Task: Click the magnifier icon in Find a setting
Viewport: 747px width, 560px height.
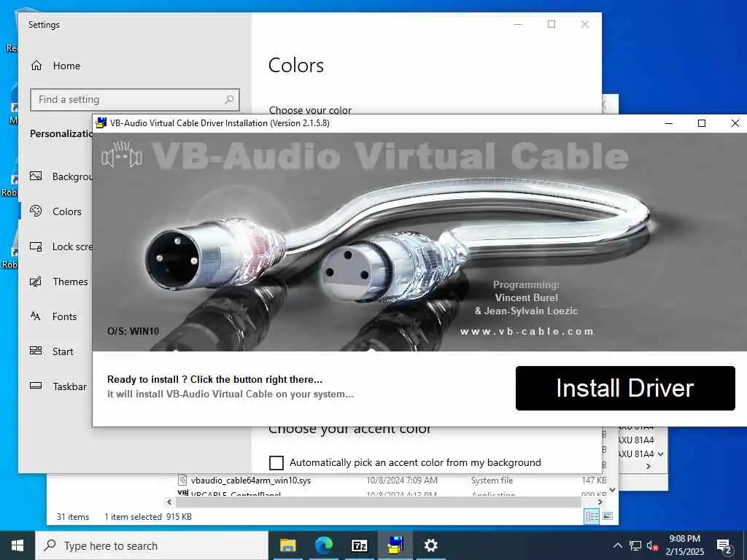Action: [x=229, y=99]
